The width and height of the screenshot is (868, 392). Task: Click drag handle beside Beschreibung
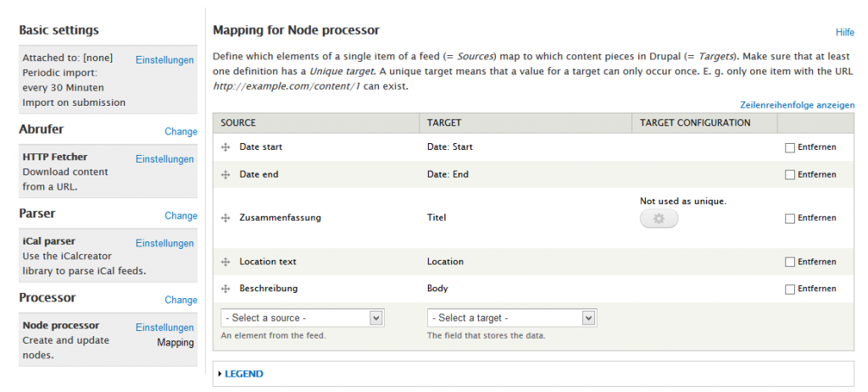coord(225,290)
